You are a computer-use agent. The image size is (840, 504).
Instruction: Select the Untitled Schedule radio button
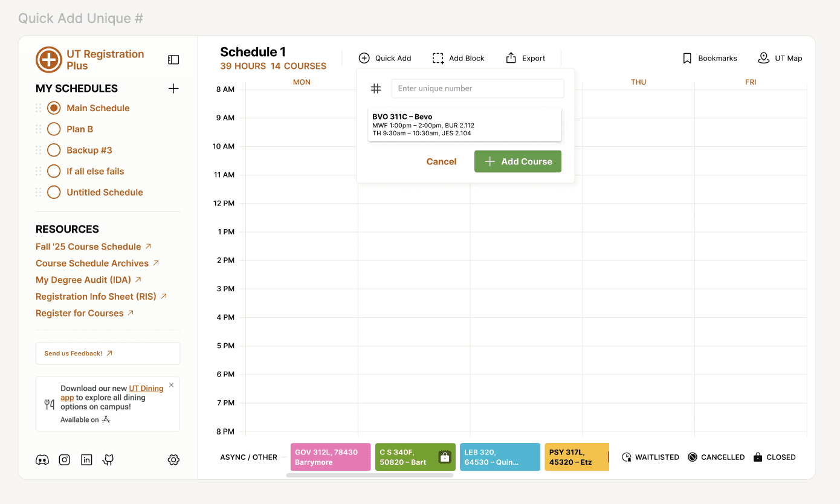pyautogui.click(x=54, y=192)
